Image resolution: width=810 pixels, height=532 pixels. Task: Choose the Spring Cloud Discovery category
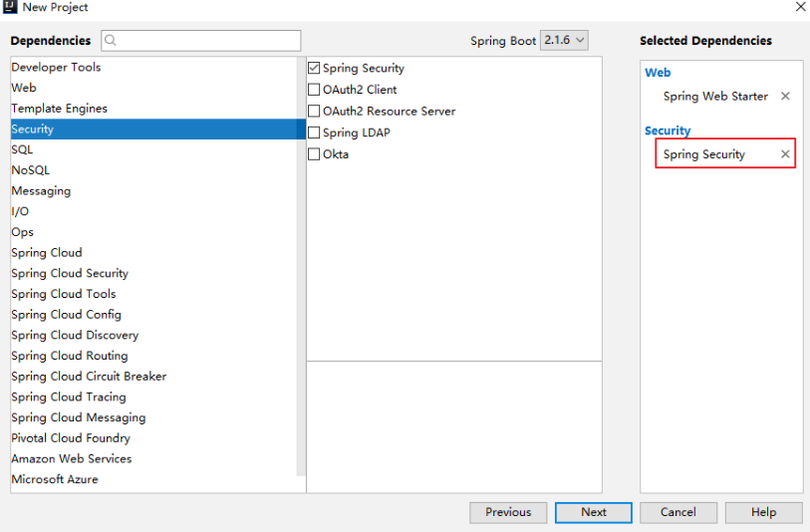tap(154, 335)
